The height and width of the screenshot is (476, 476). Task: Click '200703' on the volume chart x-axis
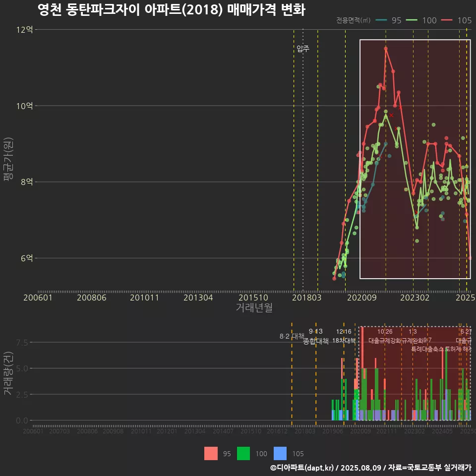59,431
